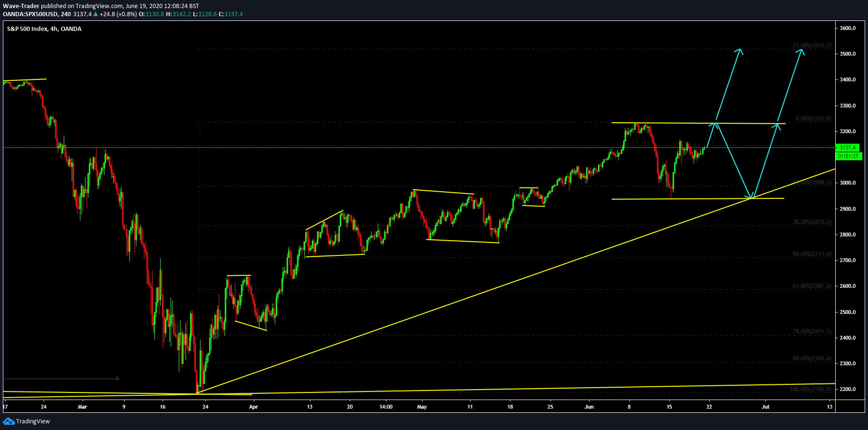Click the 25 date label on time axis

(x=550, y=407)
